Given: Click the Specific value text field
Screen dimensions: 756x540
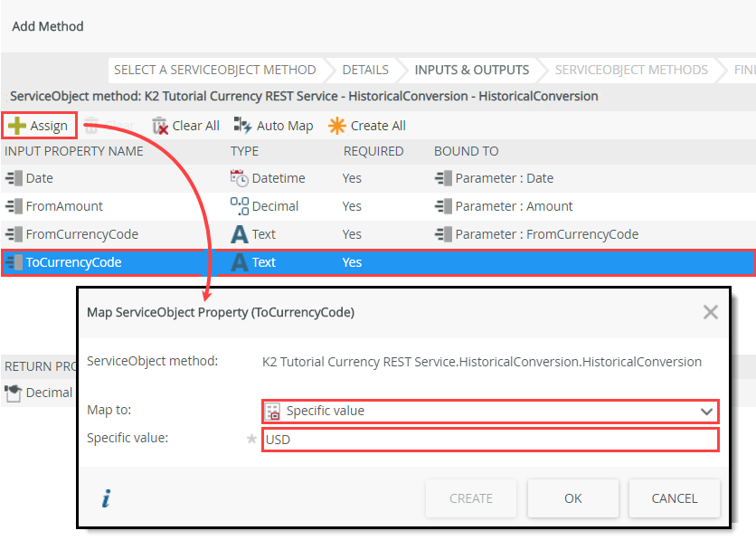Looking at the screenshot, I should (489, 440).
